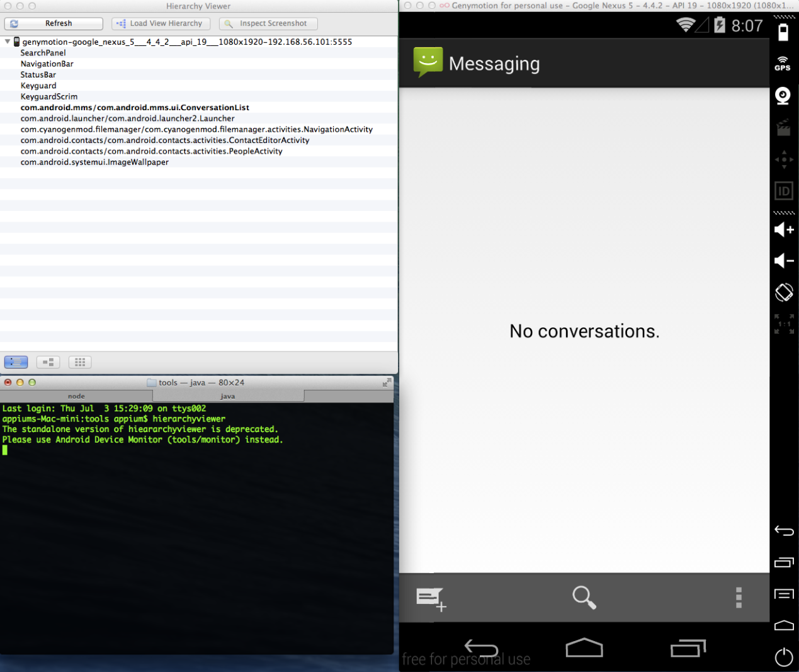
Task: Open the Messaging overflow menu dots
Action: (x=739, y=598)
